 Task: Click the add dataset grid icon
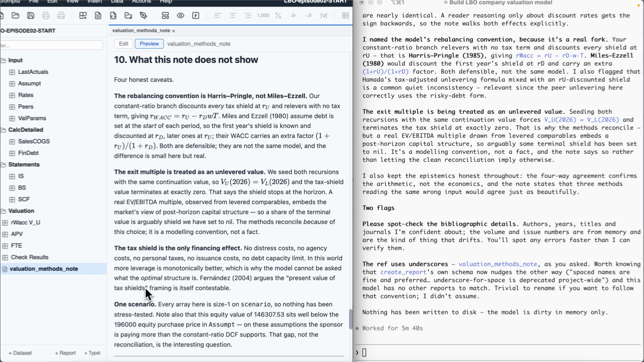click(x=83, y=15)
